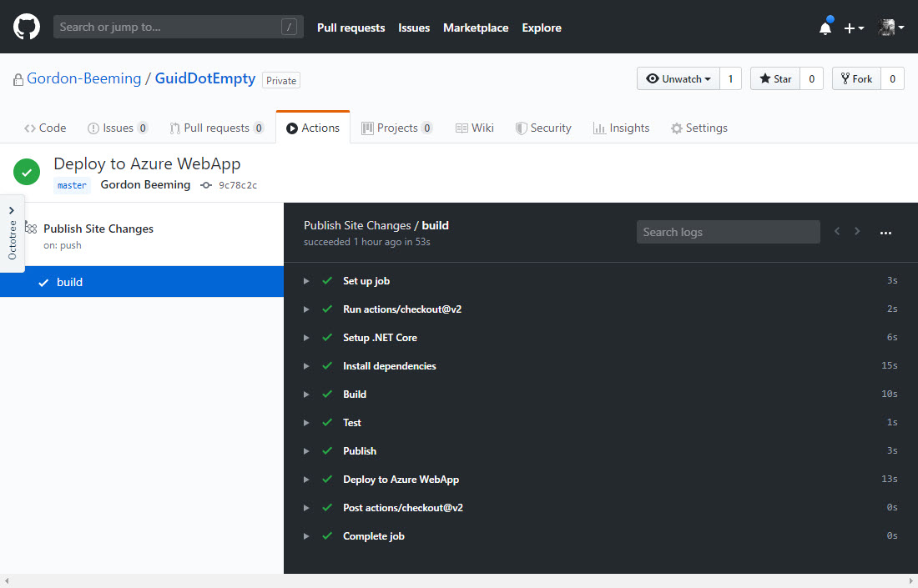Open the Unwatch dropdown
Screen dimensions: 918x588
click(678, 78)
